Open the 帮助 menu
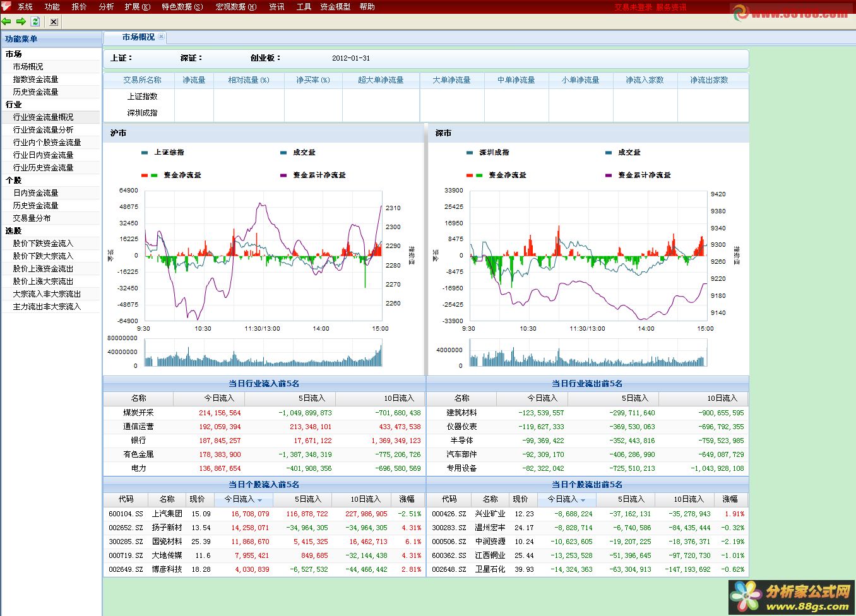The height and width of the screenshot is (616, 856). coord(367,7)
